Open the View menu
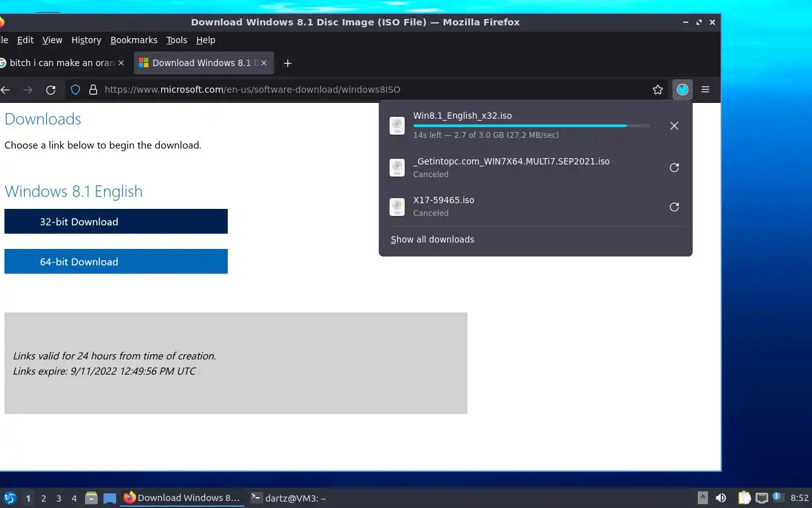 coord(52,40)
